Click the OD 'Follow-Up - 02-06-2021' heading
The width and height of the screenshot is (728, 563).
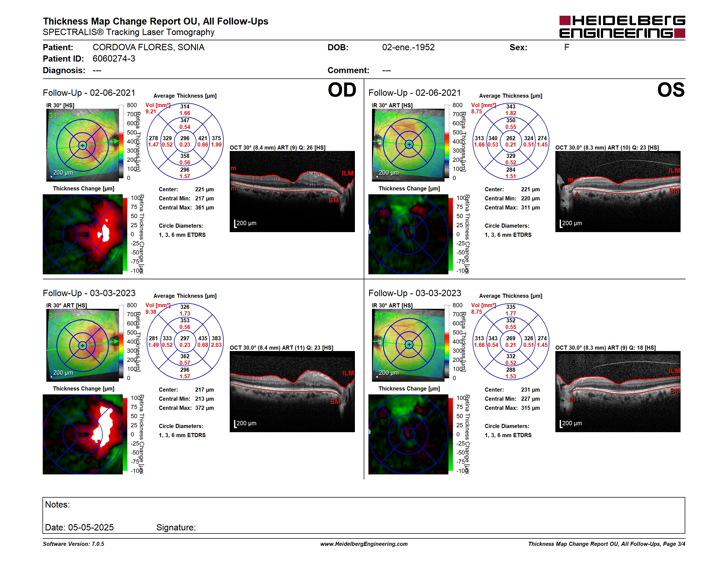click(89, 93)
